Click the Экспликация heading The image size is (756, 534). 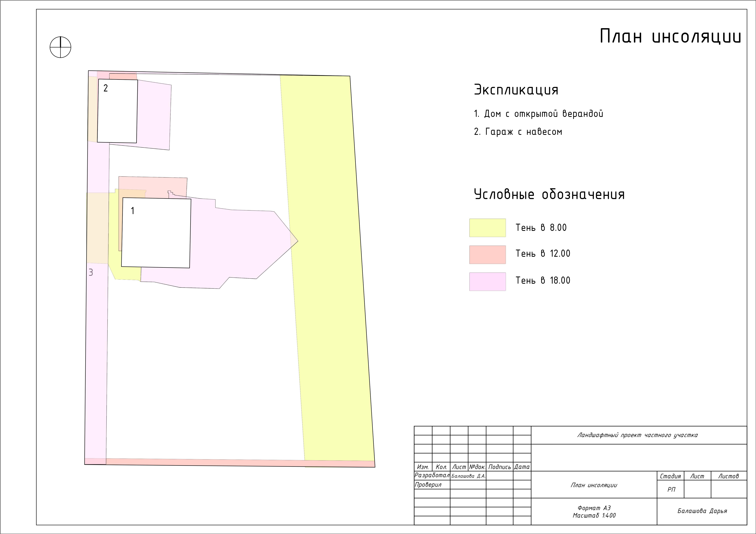pos(516,90)
